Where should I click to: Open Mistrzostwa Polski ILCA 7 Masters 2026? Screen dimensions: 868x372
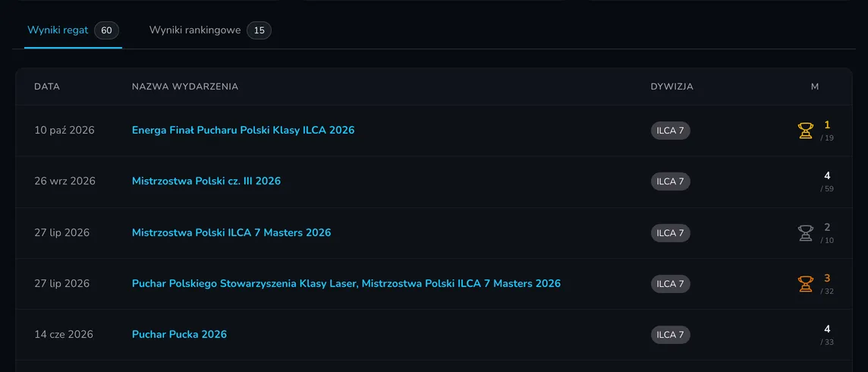231,232
